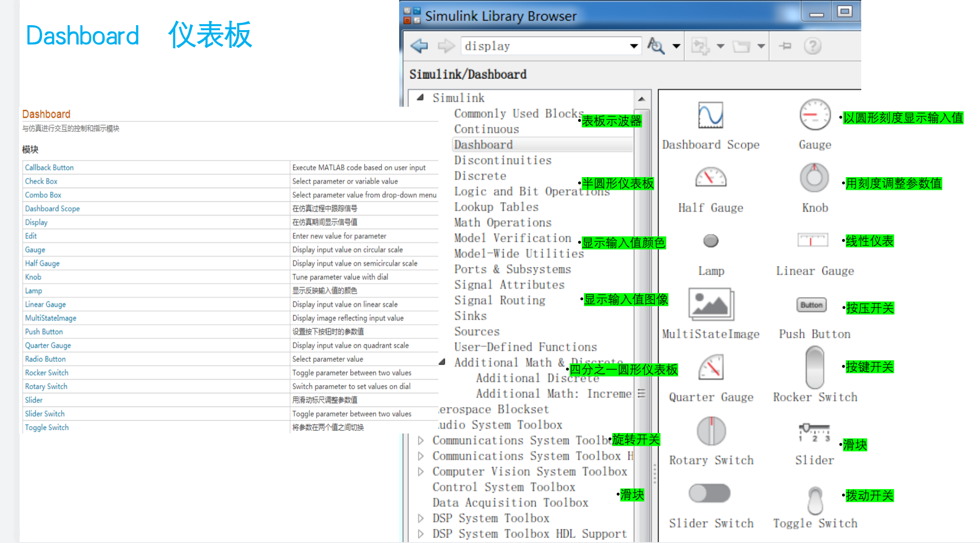Click the Linear Gauge block icon

coord(812,240)
